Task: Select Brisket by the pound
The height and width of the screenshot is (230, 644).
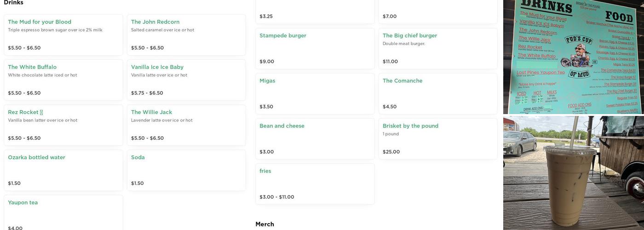Action: tap(437, 138)
